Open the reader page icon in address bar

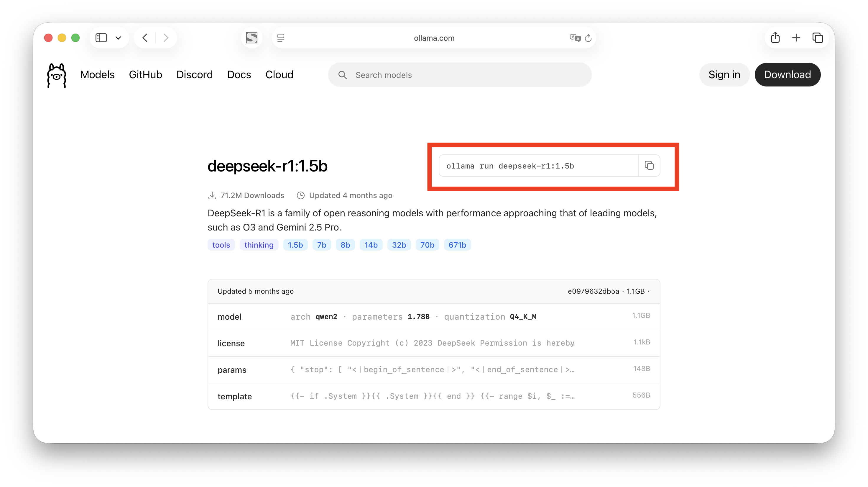(281, 38)
